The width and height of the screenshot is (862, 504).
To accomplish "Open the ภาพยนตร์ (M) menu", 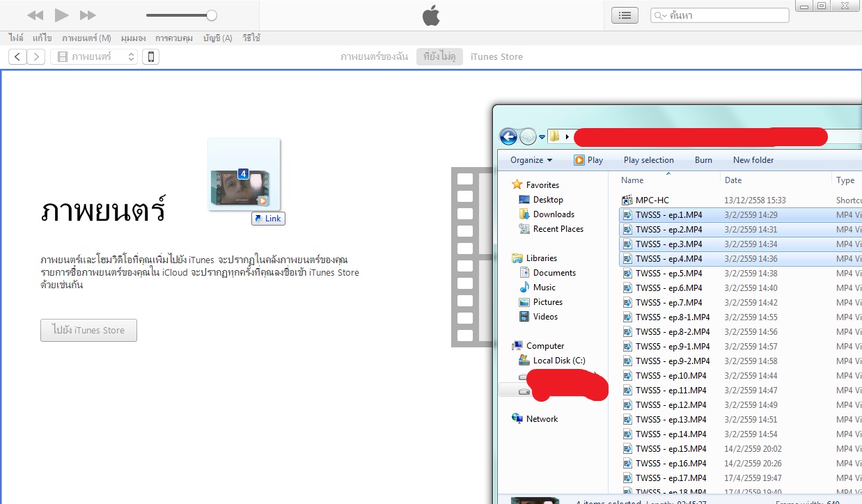I will coord(86,38).
